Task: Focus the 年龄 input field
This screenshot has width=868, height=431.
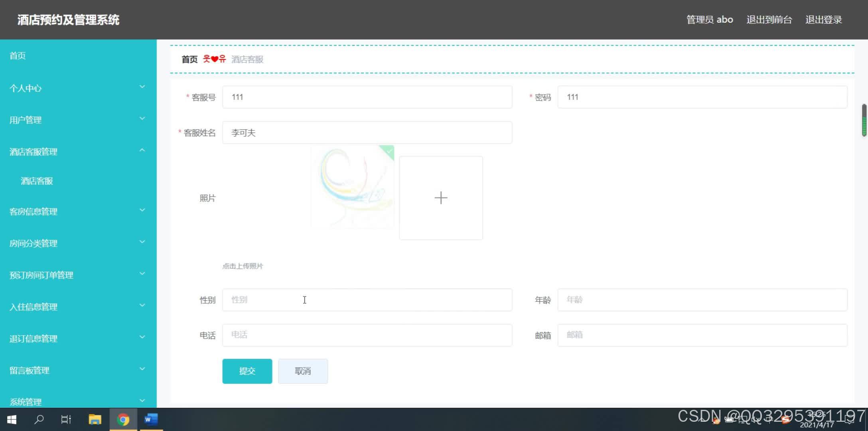Action: click(x=702, y=300)
